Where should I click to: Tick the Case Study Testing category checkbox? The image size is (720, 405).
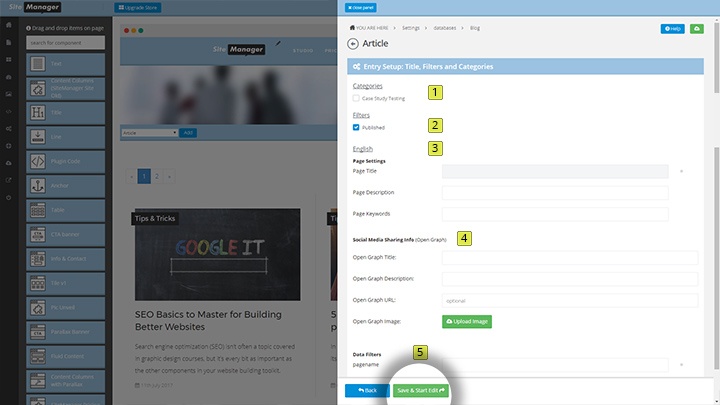click(x=356, y=98)
